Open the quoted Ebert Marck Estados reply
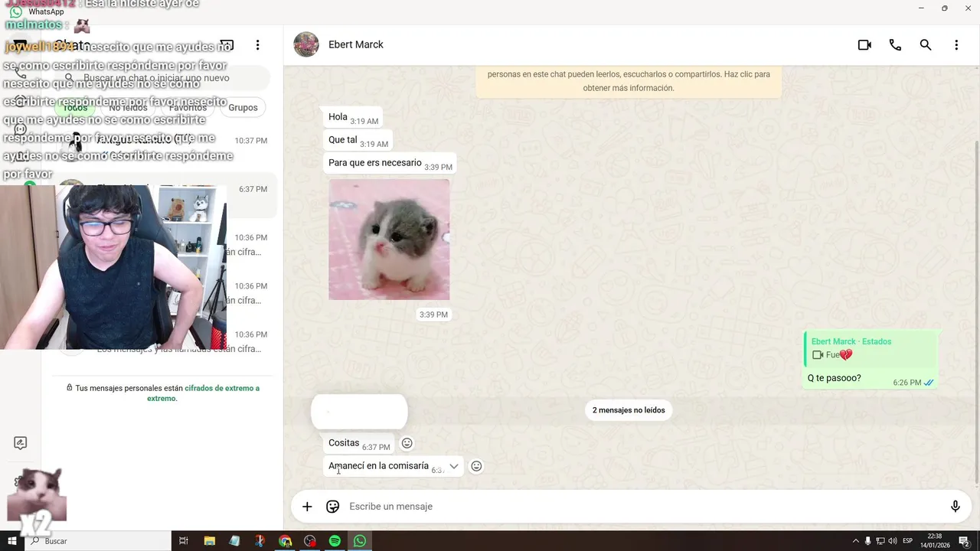The height and width of the screenshot is (551, 980). pos(871,349)
